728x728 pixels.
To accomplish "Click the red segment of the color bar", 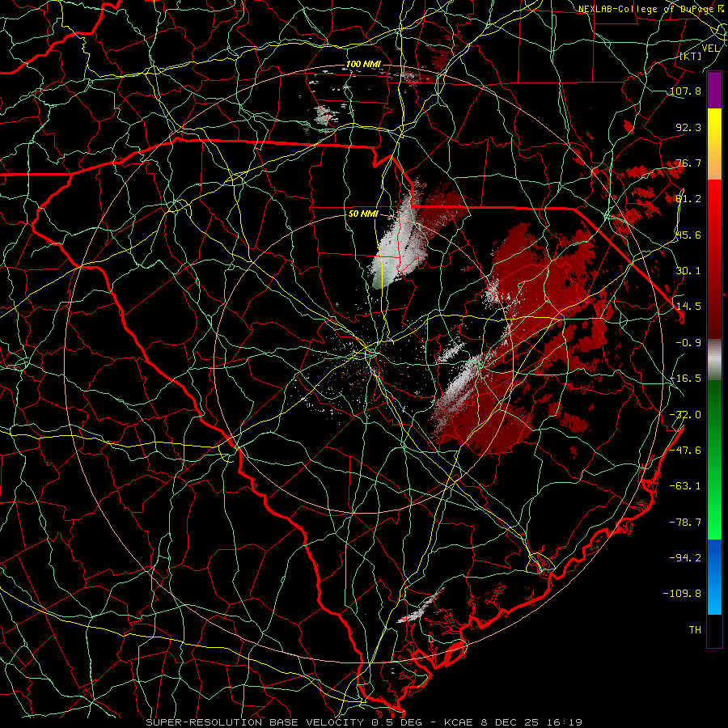I will pos(714,259).
